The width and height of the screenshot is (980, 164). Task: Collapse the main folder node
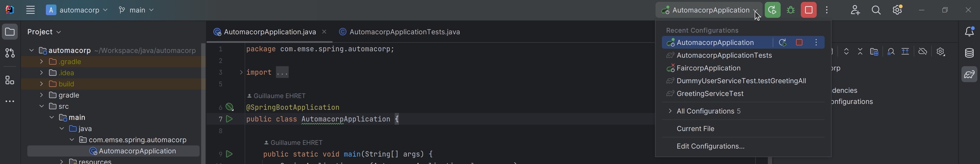pos(52,117)
